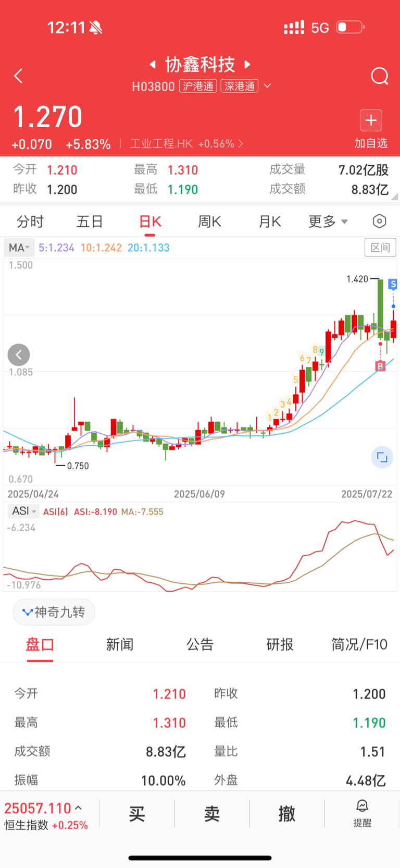Tap the 2025/06/09 date label

coord(199,494)
